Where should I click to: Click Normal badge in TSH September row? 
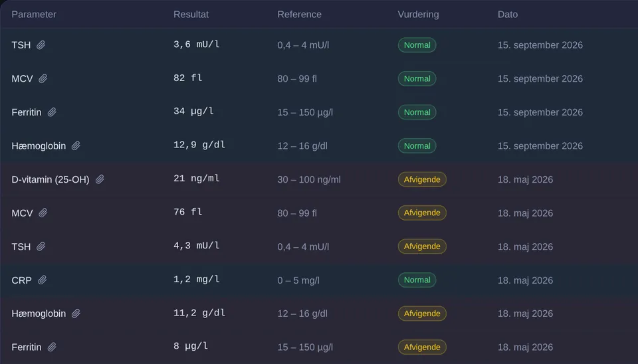[417, 45]
